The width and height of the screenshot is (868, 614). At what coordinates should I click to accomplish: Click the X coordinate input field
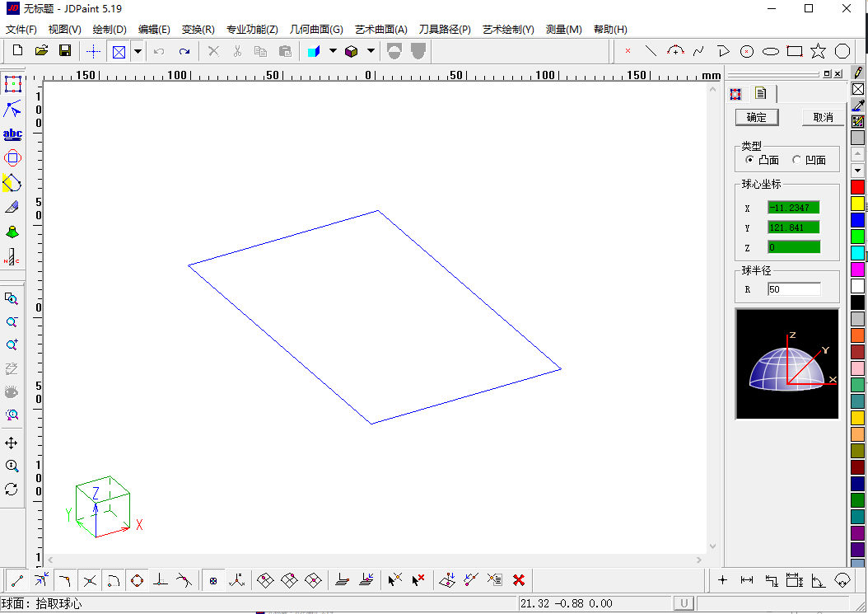[793, 208]
